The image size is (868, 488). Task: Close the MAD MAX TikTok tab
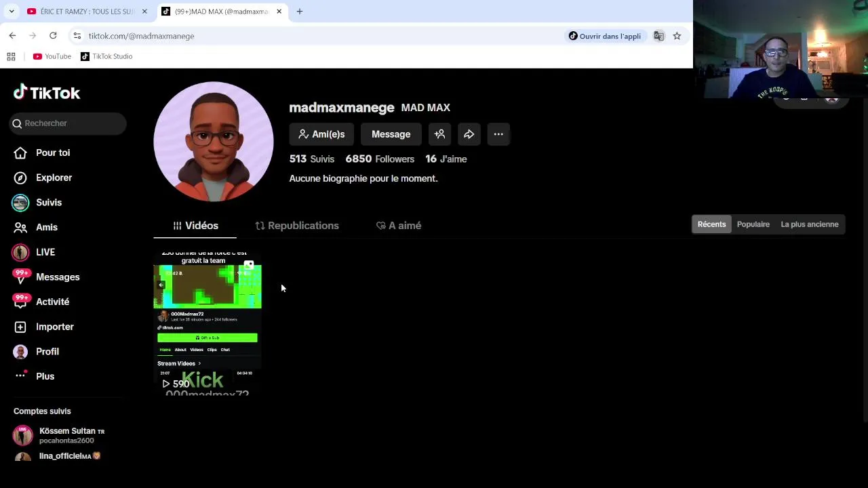point(279,12)
